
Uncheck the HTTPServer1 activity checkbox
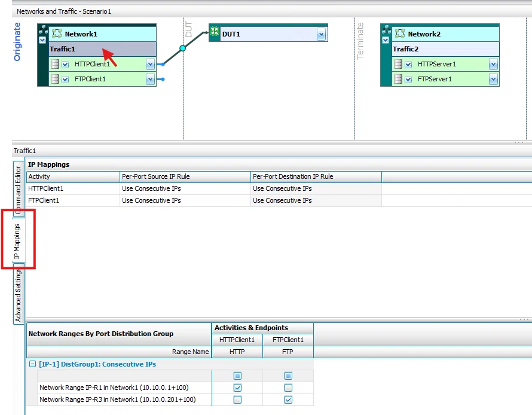pyautogui.click(x=408, y=64)
